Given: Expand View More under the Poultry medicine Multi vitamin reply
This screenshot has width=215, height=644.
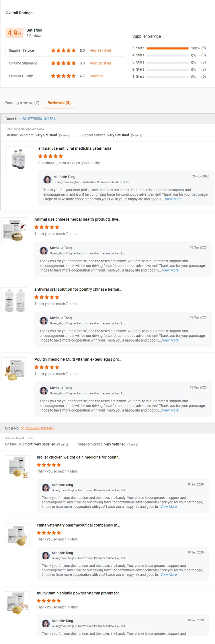Looking at the screenshot, I should [x=170, y=410].
